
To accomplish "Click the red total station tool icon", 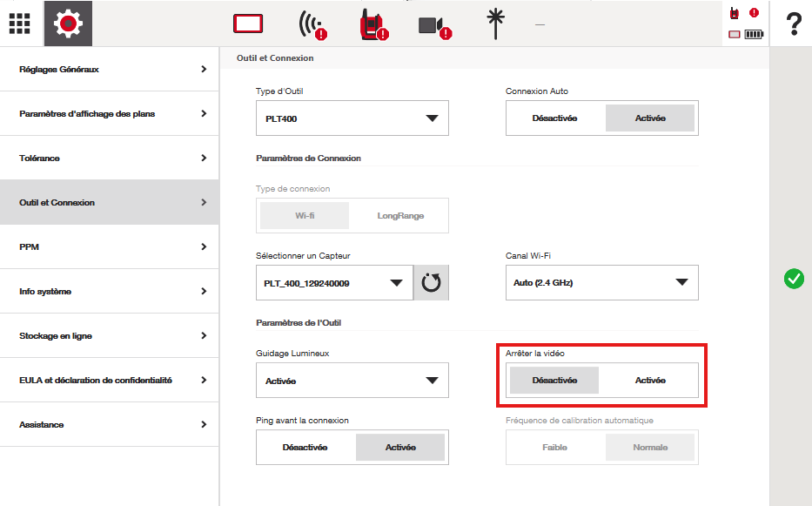I will (372, 24).
